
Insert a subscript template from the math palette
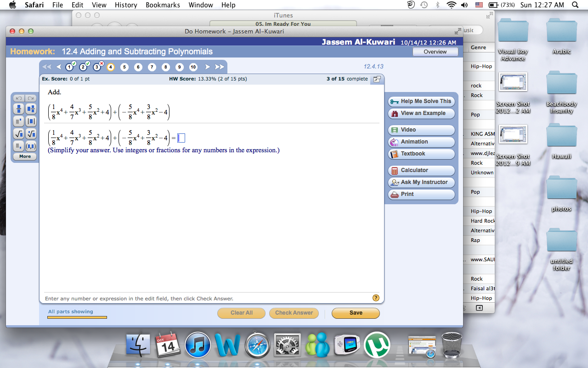tap(18, 146)
